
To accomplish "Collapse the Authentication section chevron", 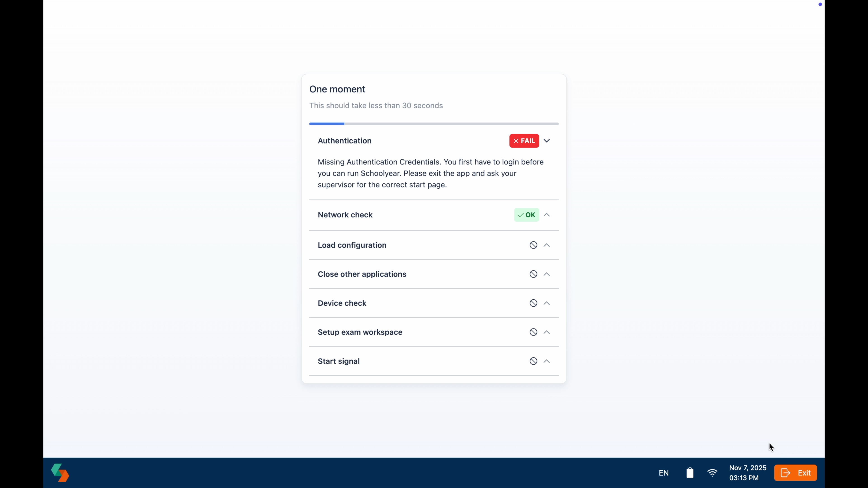I will (x=547, y=141).
